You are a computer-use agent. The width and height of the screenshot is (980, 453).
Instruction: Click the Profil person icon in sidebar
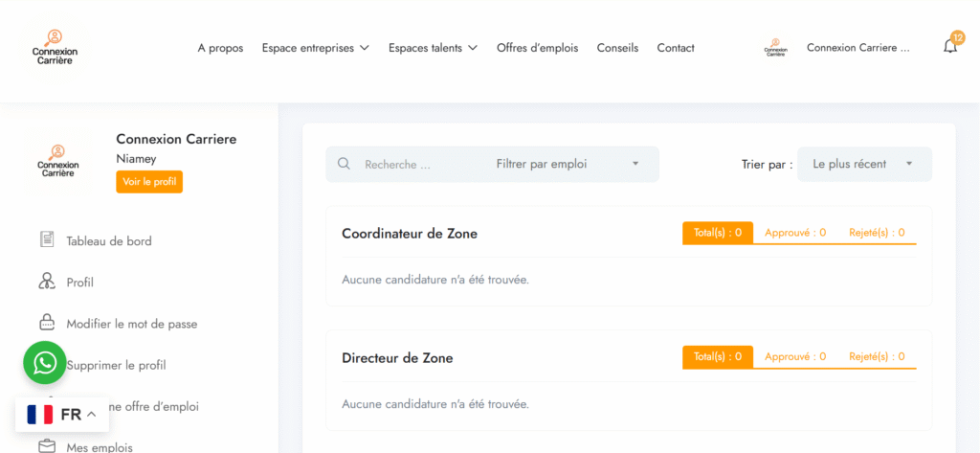47,282
